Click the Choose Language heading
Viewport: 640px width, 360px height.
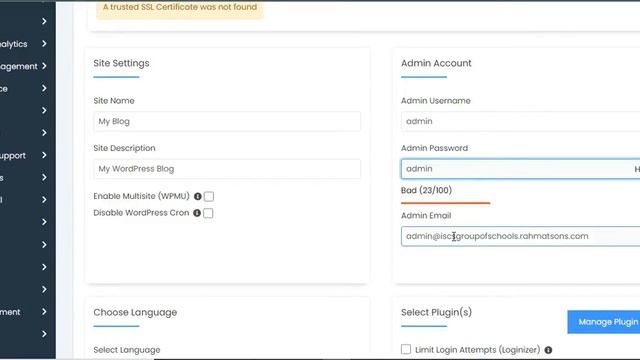pyautogui.click(x=135, y=313)
